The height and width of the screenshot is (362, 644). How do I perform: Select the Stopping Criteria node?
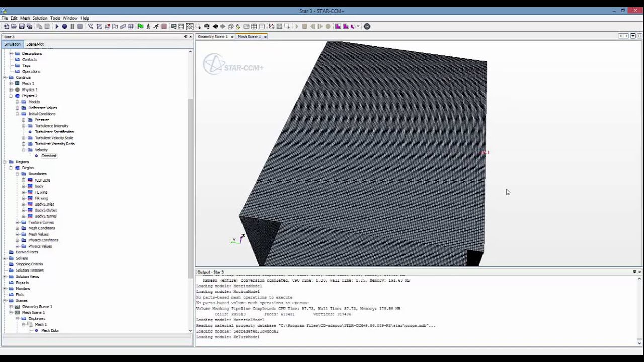pyautogui.click(x=29, y=264)
